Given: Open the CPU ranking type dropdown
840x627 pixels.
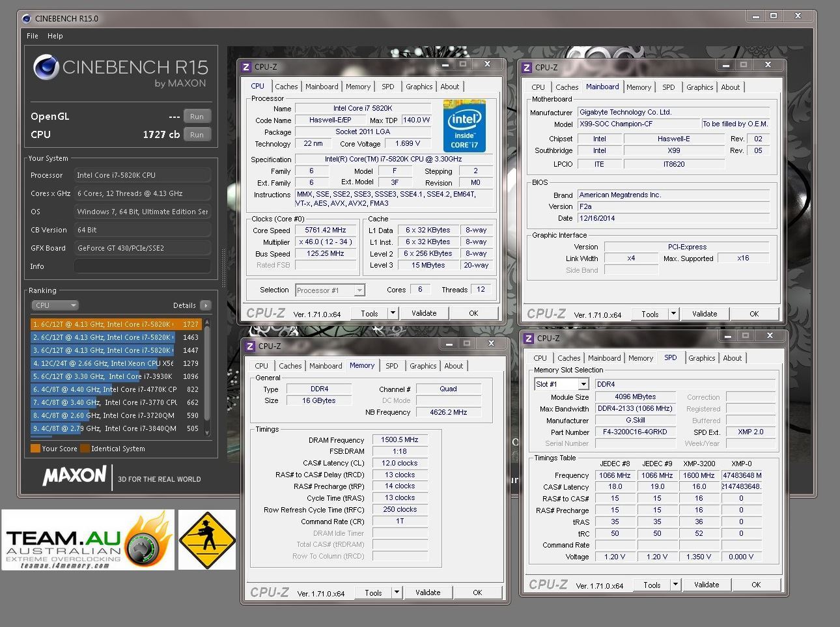Looking at the screenshot, I should pyautogui.click(x=55, y=305).
